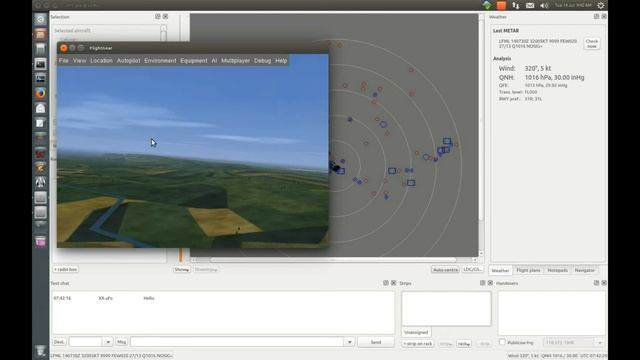Open the Multiplayer menu in FlightGear
Image resolution: width=640 pixels, height=360 pixels.
tap(236, 60)
